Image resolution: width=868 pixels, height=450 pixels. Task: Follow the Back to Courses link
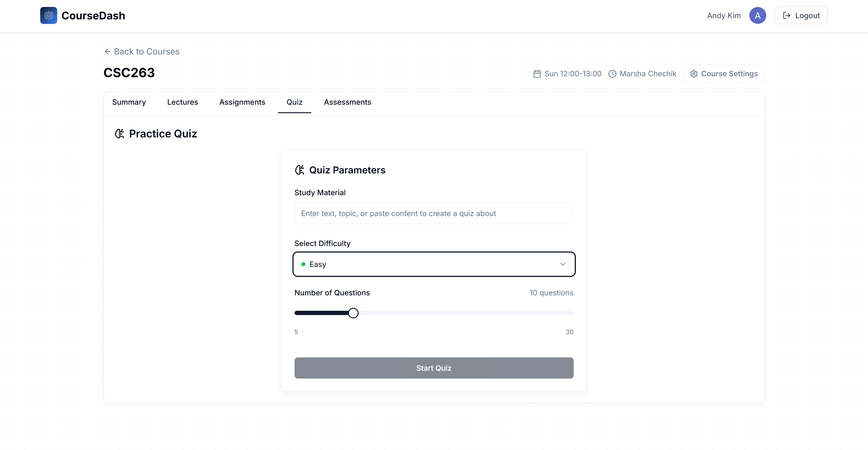pyautogui.click(x=146, y=51)
